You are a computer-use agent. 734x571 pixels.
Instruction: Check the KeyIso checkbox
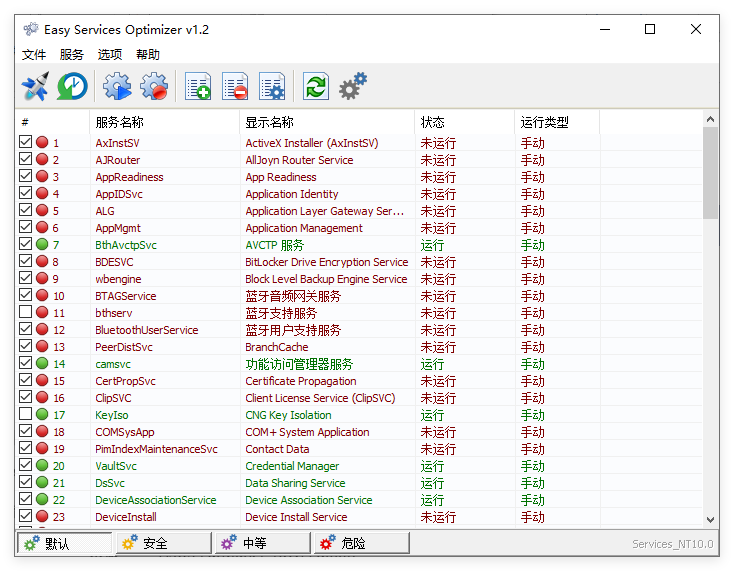pyautogui.click(x=26, y=414)
